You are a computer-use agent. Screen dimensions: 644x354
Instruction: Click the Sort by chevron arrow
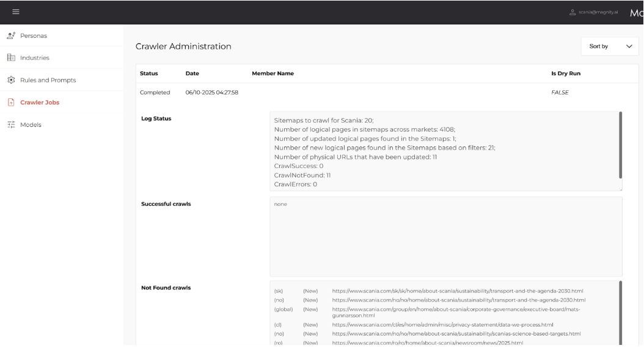point(629,46)
